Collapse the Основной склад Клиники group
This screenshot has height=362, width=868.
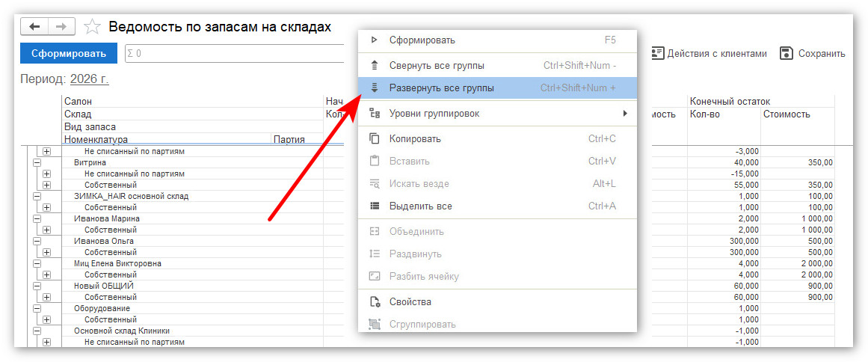coord(37,331)
